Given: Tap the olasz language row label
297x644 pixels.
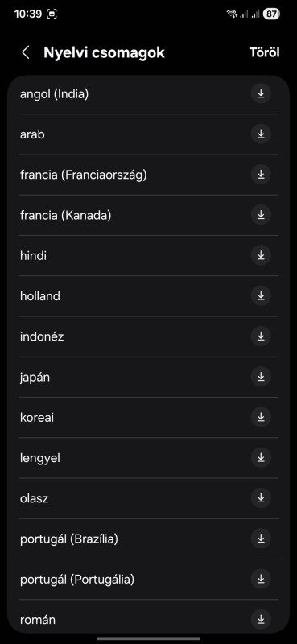Looking at the screenshot, I should tap(34, 498).
